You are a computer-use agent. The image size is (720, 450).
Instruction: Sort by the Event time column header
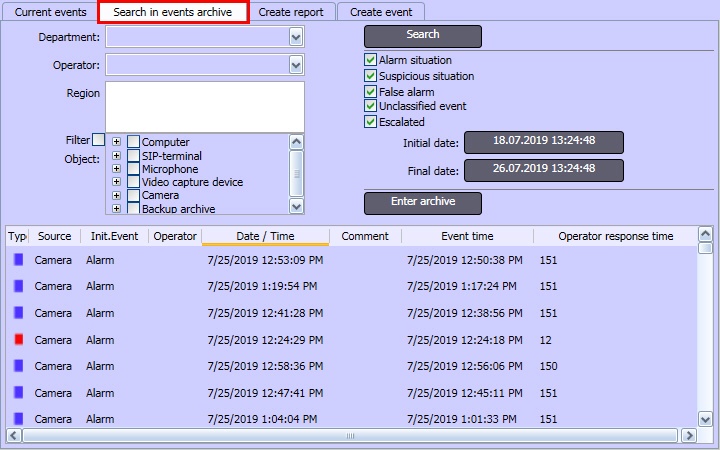coord(467,236)
